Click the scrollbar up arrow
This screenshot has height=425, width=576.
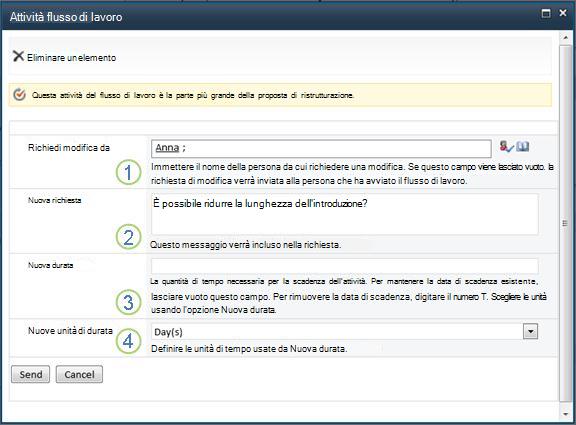(x=565, y=38)
